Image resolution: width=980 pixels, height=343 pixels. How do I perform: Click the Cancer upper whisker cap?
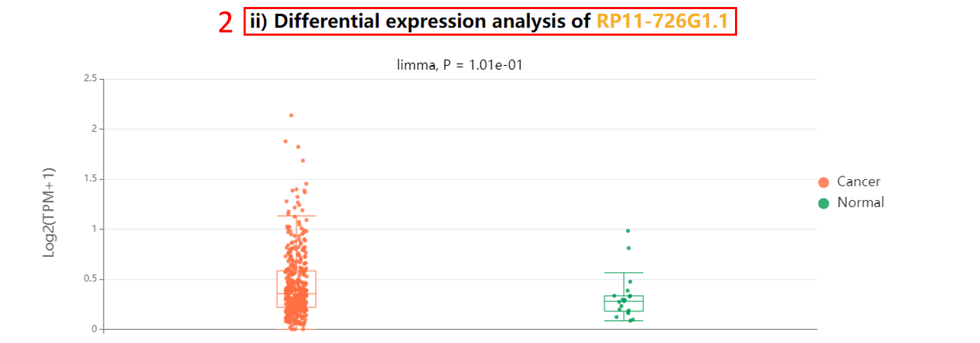point(296,216)
